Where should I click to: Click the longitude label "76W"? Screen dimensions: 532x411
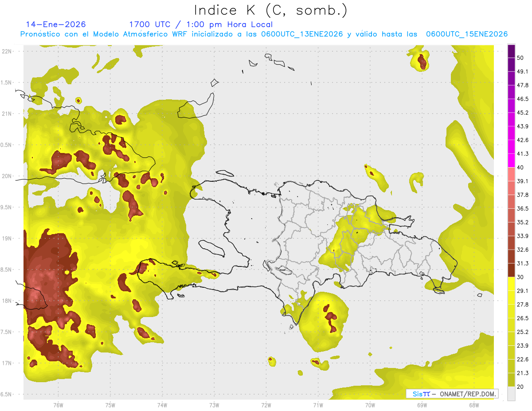[58, 405]
